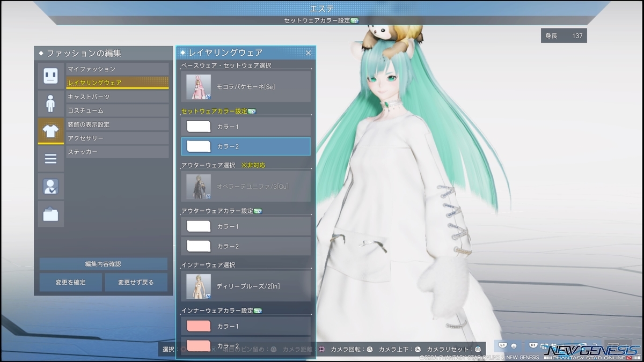Confirm changes with 変更を確定

71,282
